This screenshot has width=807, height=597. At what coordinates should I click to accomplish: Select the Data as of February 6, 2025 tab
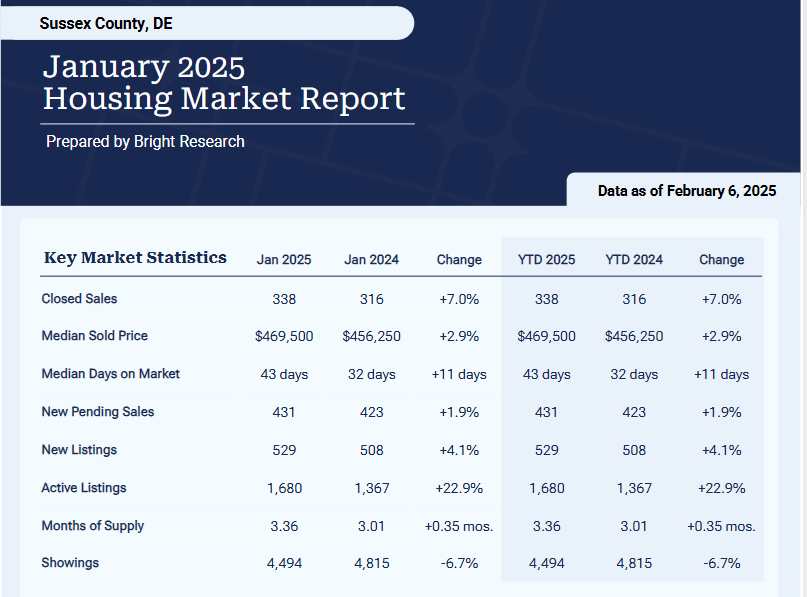[686, 190]
